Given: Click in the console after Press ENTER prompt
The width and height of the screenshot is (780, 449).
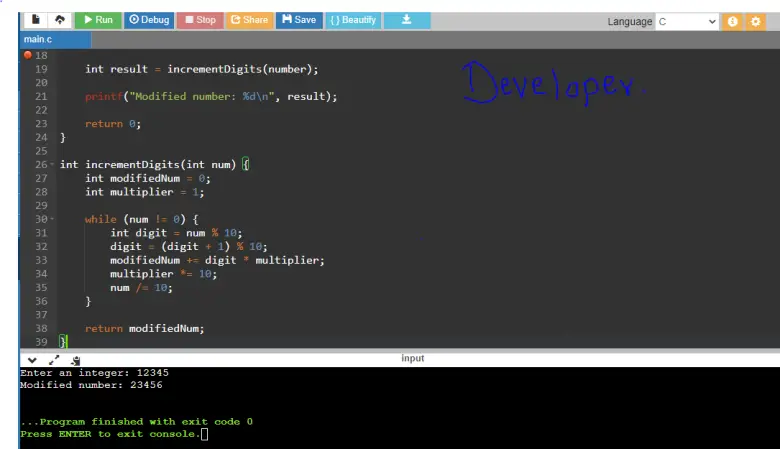Looking at the screenshot, I should [205, 434].
